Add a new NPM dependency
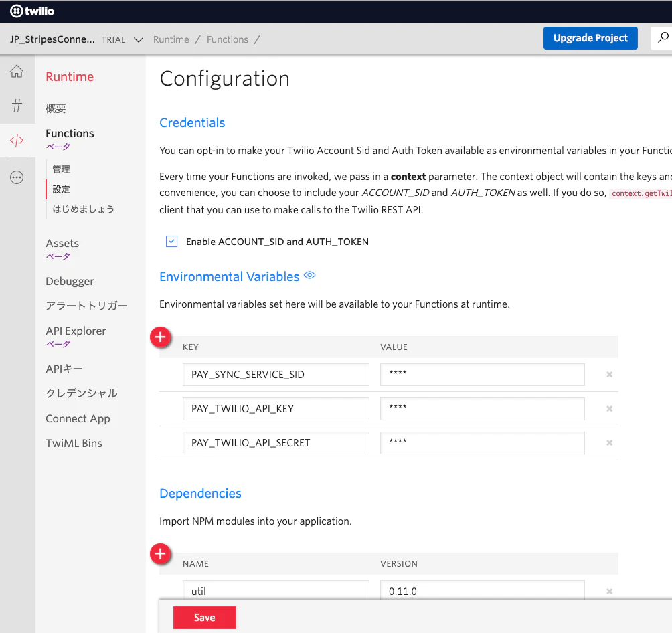This screenshot has width=672, height=633. tap(160, 554)
